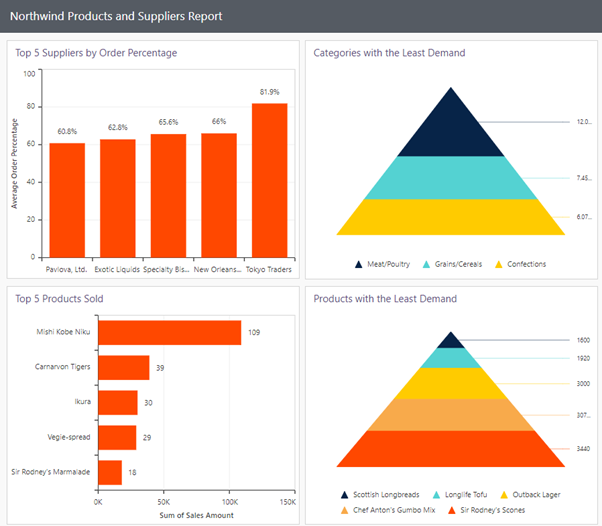Select the Pavlova, Ltd. bar at 60.8%

[x=67, y=199]
